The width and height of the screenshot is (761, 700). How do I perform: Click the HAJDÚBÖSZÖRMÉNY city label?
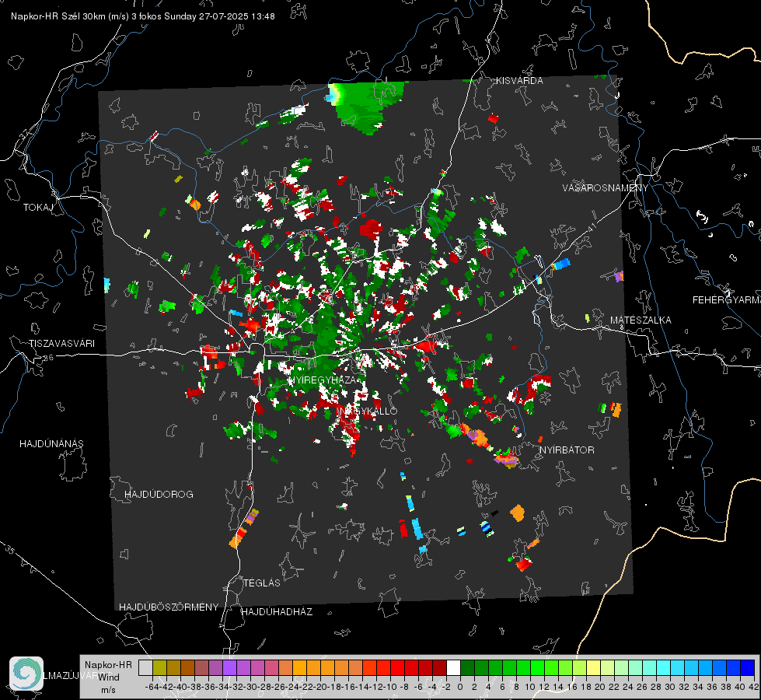[x=169, y=607]
